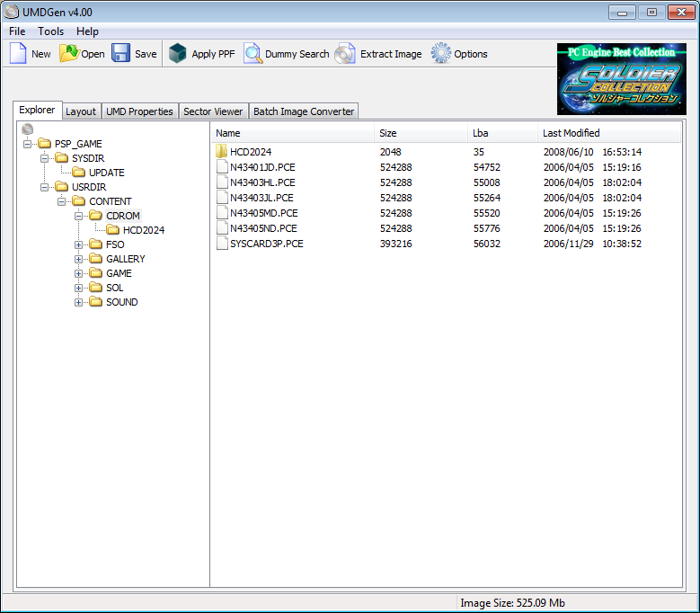
Task: Select the disc root icon in tree
Action: 27,129
